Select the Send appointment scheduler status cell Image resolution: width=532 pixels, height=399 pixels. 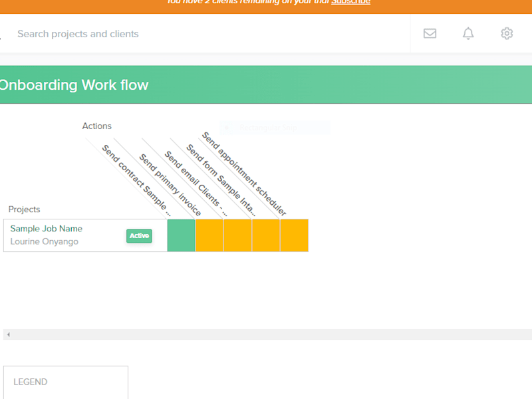(x=294, y=235)
